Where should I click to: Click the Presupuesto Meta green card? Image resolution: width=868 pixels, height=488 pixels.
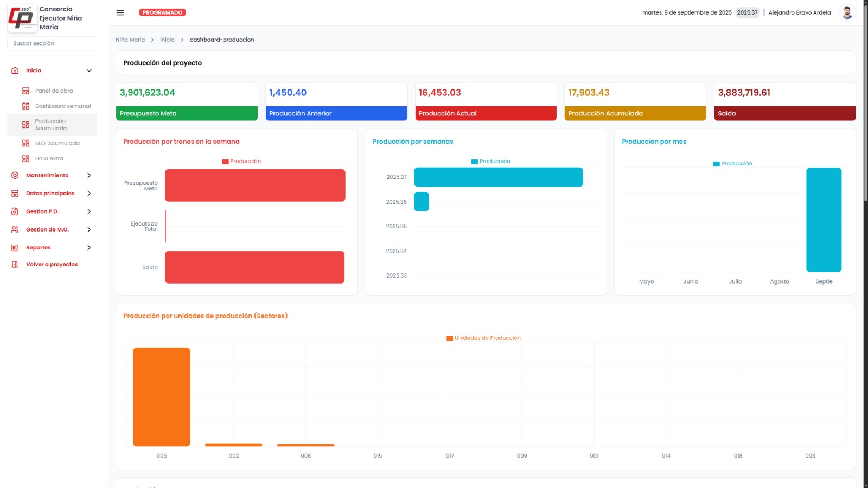coord(187,101)
